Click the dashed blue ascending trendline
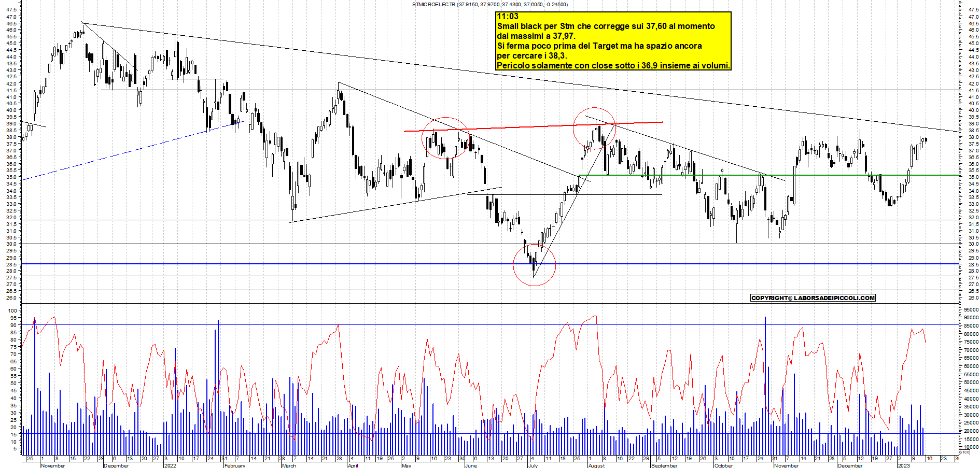This screenshot has width=980, height=468. click(132, 151)
